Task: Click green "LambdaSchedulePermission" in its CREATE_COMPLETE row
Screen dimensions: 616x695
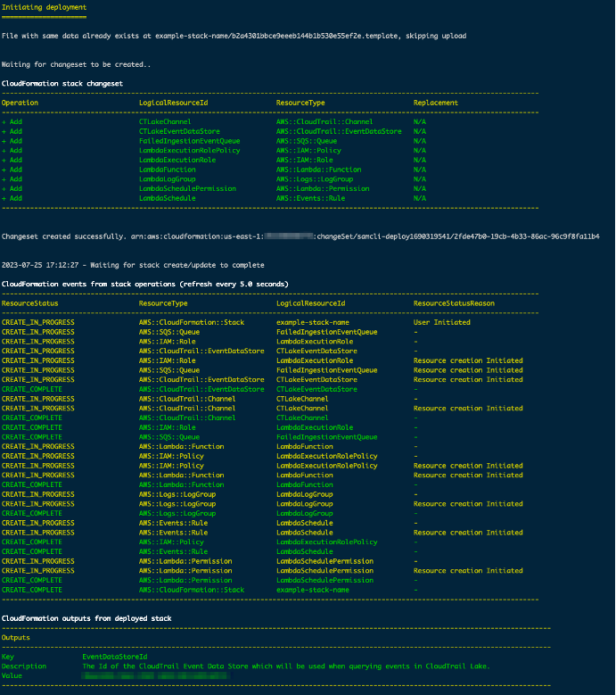Action: 325,581
